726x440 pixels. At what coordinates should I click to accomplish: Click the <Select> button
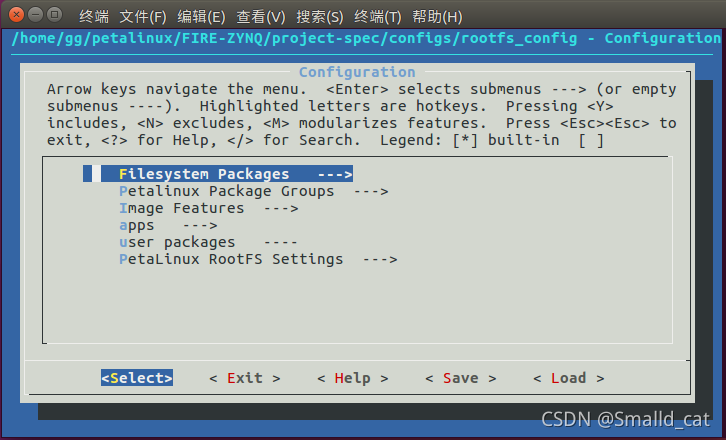[x=137, y=378]
